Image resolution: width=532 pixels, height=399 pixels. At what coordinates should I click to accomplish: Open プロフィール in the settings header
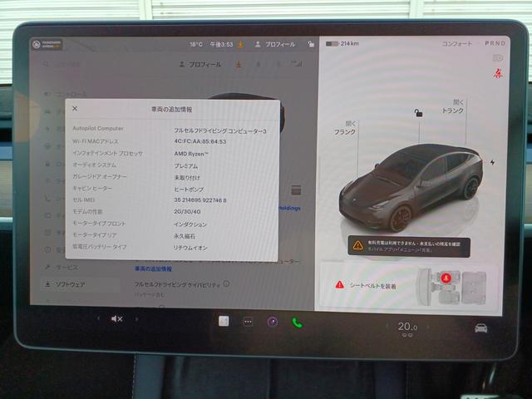200,65
